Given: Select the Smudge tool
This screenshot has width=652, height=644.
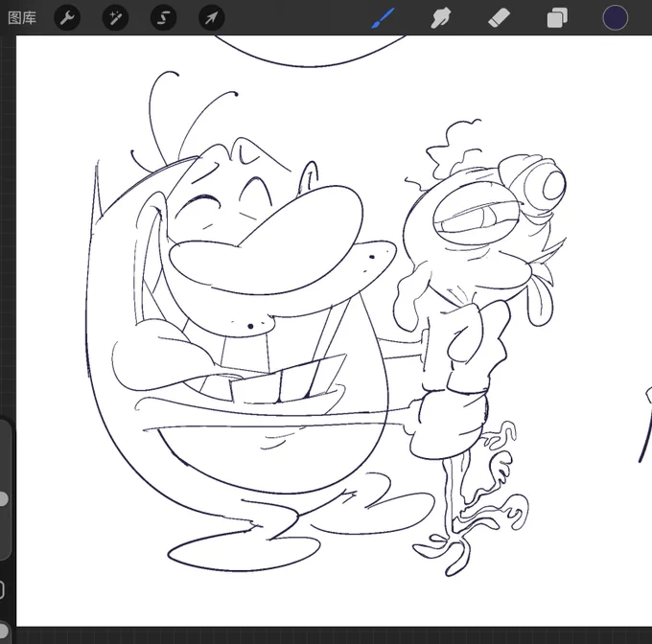Looking at the screenshot, I should (441, 18).
